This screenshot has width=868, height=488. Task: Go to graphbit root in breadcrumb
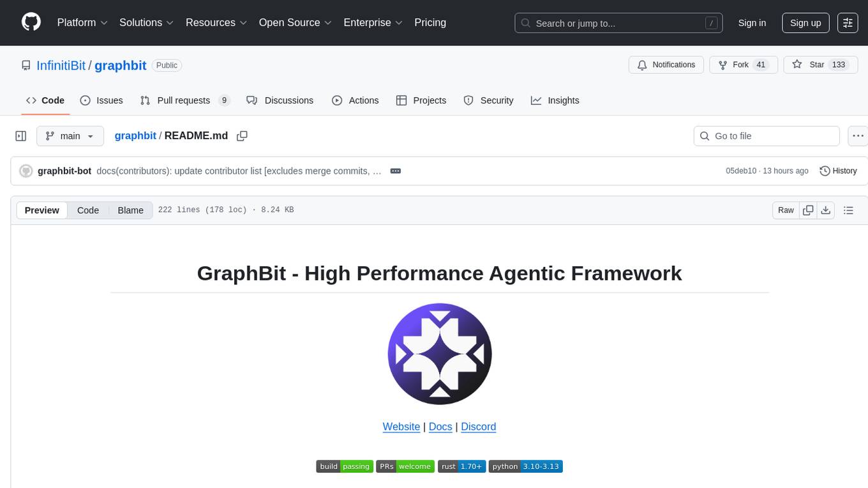pyautogui.click(x=135, y=135)
